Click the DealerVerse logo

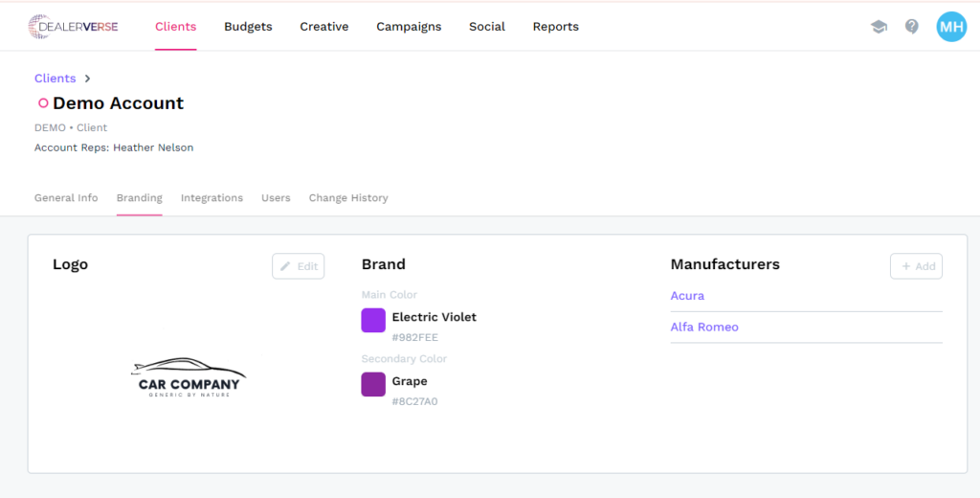click(x=74, y=27)
